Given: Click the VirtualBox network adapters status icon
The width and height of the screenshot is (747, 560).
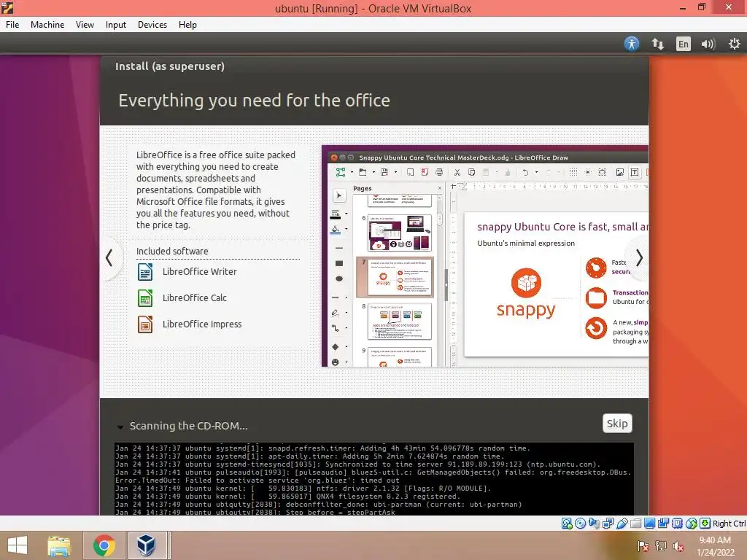Looking at the screenshot, I should pos(608,524).
